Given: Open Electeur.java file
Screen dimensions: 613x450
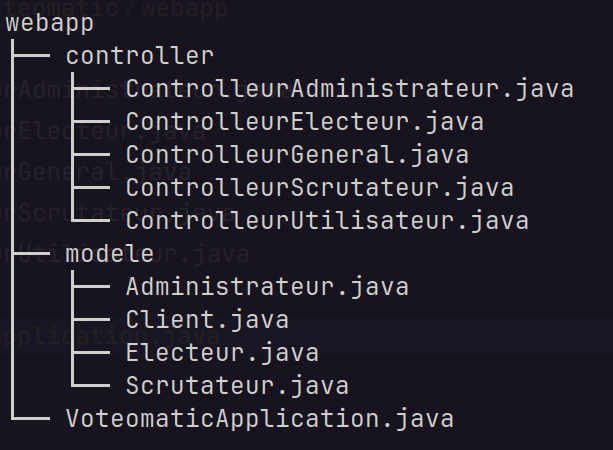Looking at the screenshot, I should (x=222, y=353).
